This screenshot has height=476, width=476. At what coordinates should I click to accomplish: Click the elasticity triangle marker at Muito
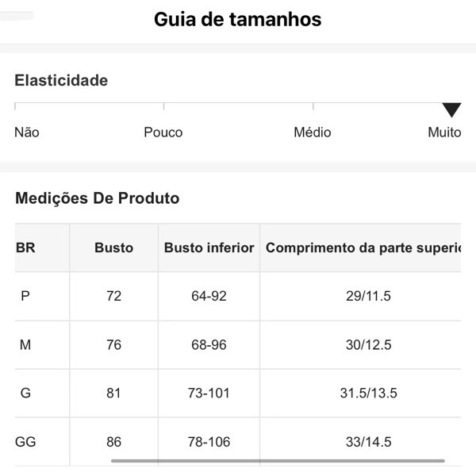tap(451, 110)
